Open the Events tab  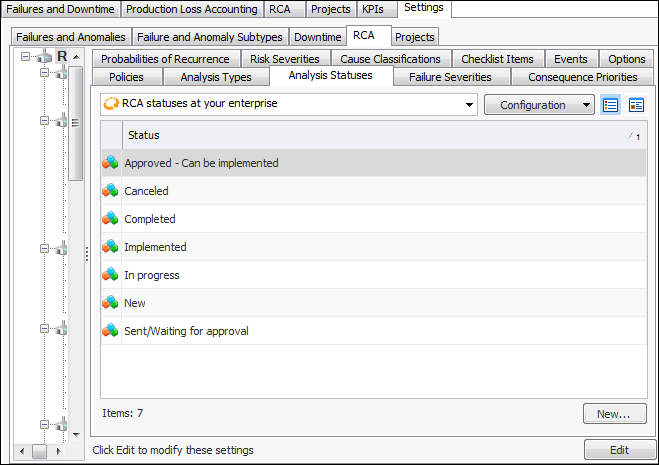point(571,59)
